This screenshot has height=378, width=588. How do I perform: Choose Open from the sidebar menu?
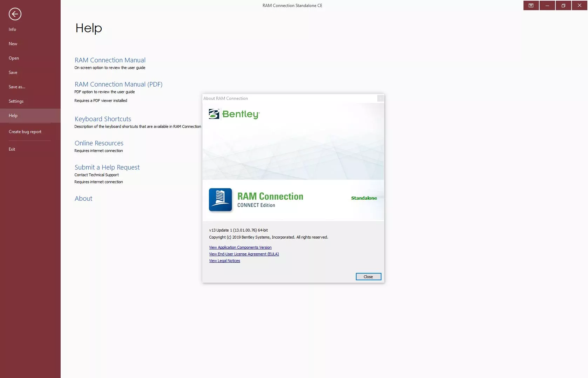pos(14,58)
